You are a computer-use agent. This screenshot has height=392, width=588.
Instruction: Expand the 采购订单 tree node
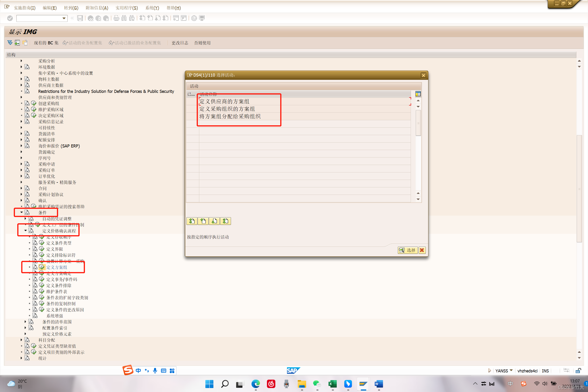[21, 170]
